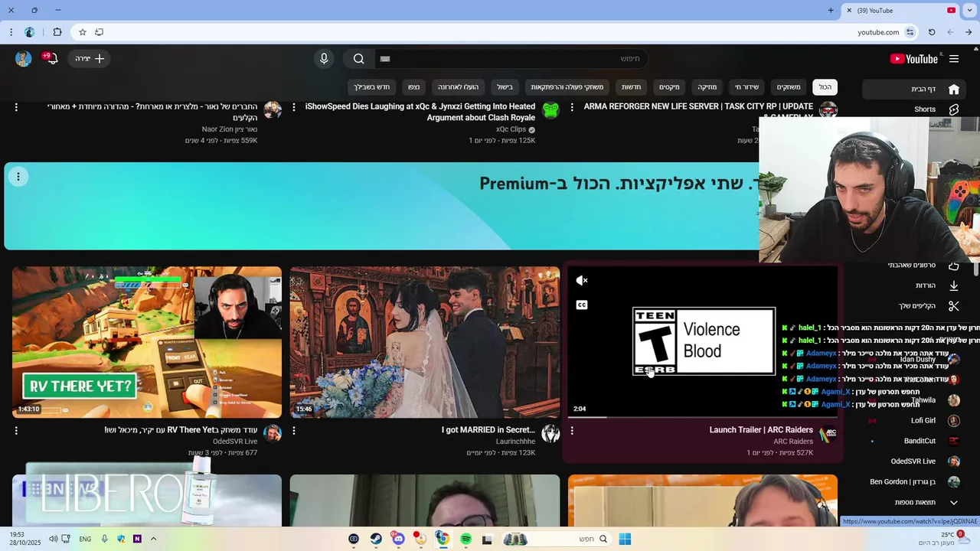Click the search magnifier button
The height and width of the screenshot is (551, 980).
(x=358, y=59)
